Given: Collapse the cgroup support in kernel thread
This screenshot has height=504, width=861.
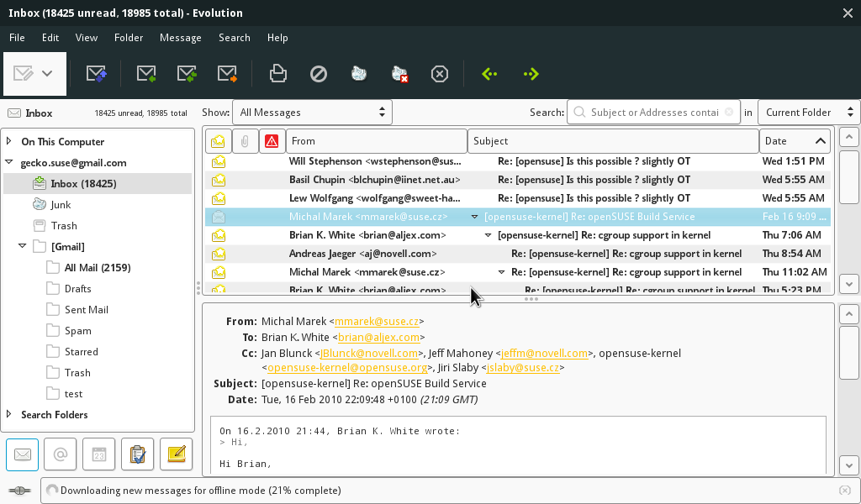Looking at the screenshot, I should tap(488, 235).
